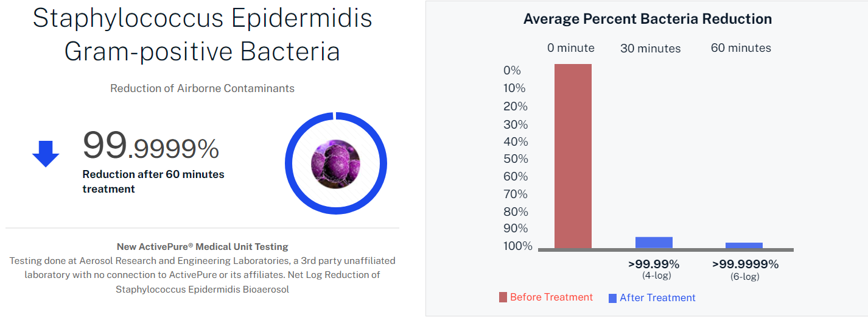
Task: Click the 99.9999% reduction figure
Action: click(151, 147)
